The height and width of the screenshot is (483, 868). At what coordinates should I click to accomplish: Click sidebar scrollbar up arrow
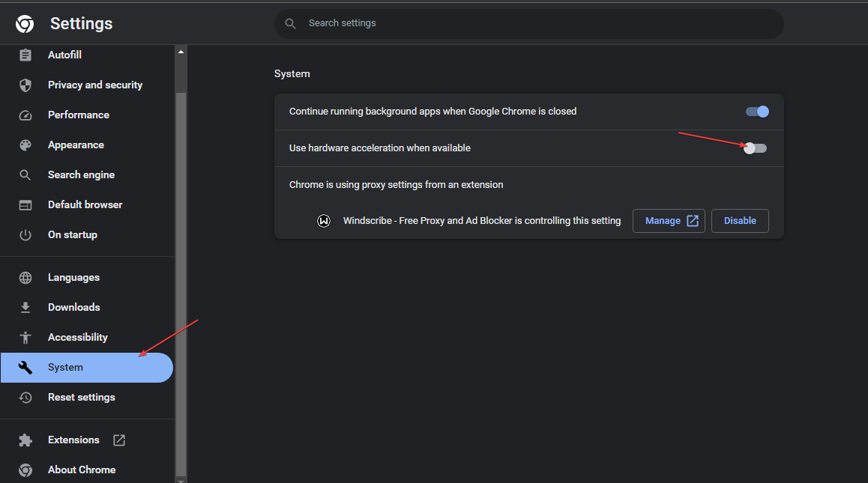181,52
